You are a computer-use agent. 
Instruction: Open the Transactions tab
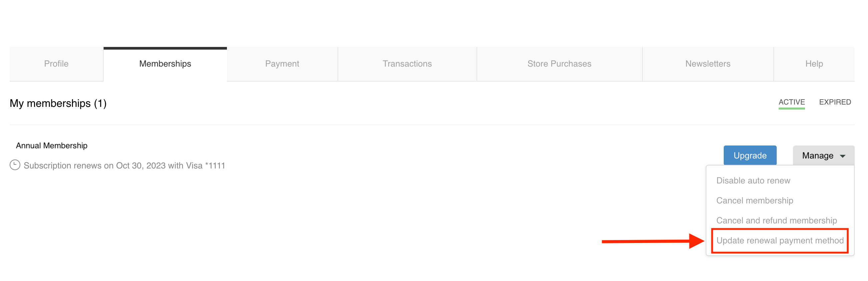point(407,64)
